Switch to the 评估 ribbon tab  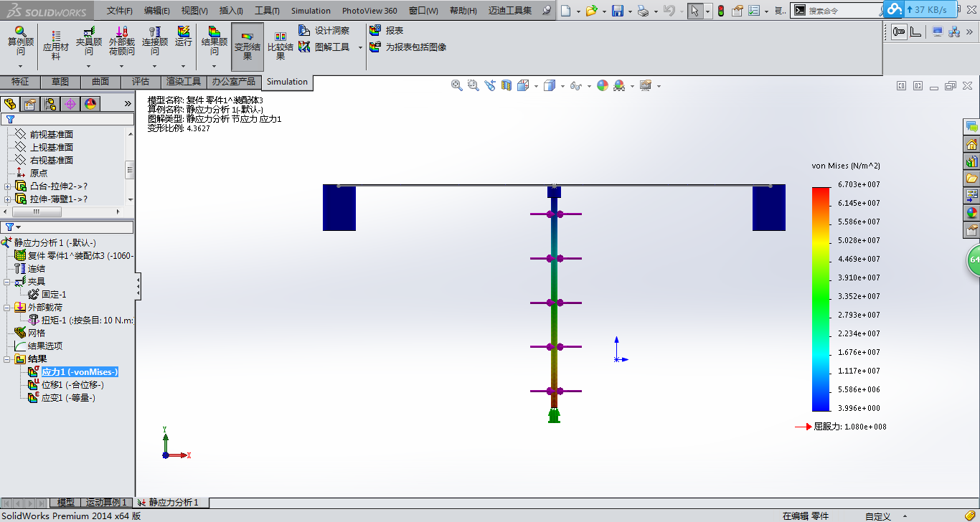[141, 82]
